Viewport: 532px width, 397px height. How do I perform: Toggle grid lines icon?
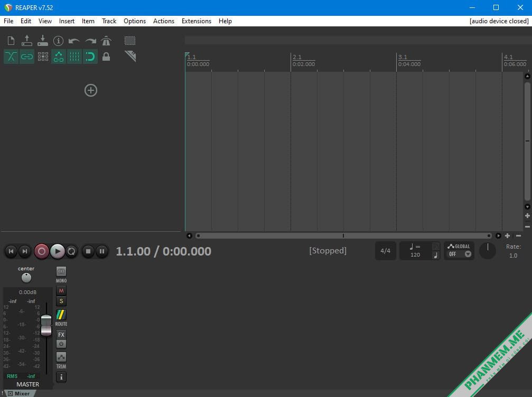pyautogui.click(x=74, y=56)
